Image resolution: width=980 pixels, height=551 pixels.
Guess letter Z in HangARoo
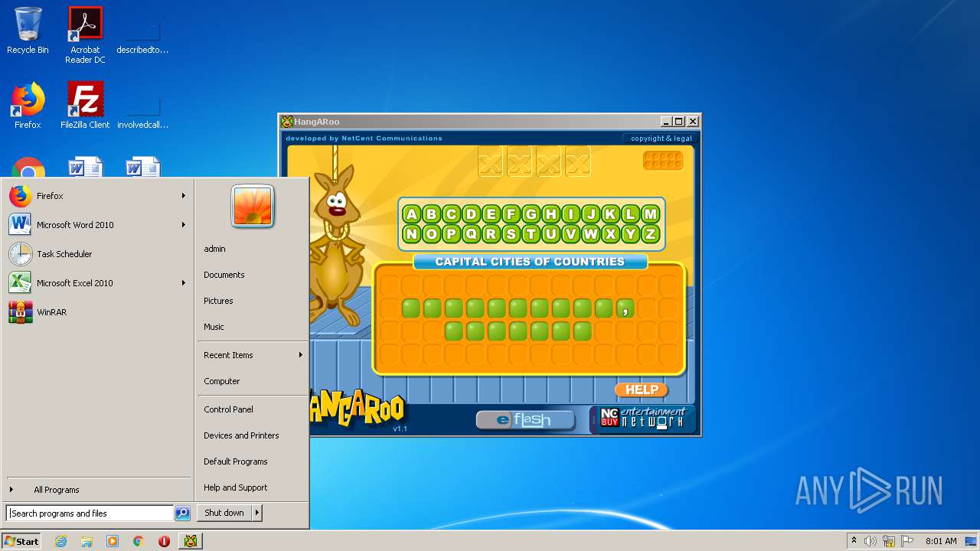pos(650,234)
